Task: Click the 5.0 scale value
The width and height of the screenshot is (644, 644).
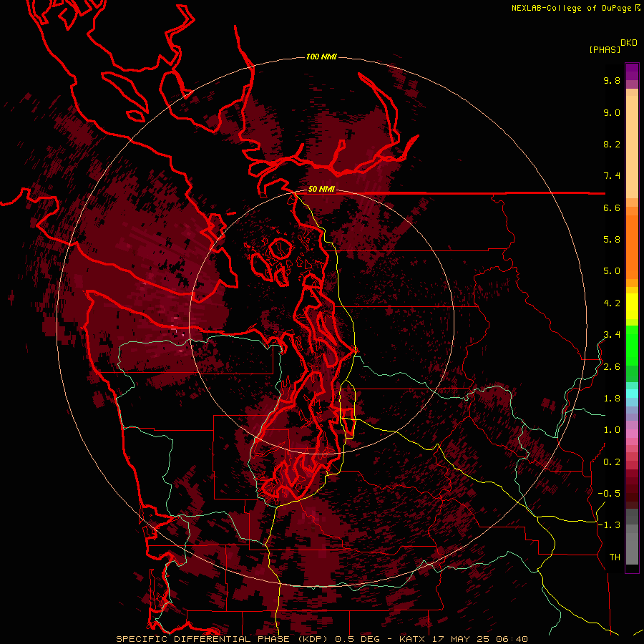Action: (x=612, y=271)
